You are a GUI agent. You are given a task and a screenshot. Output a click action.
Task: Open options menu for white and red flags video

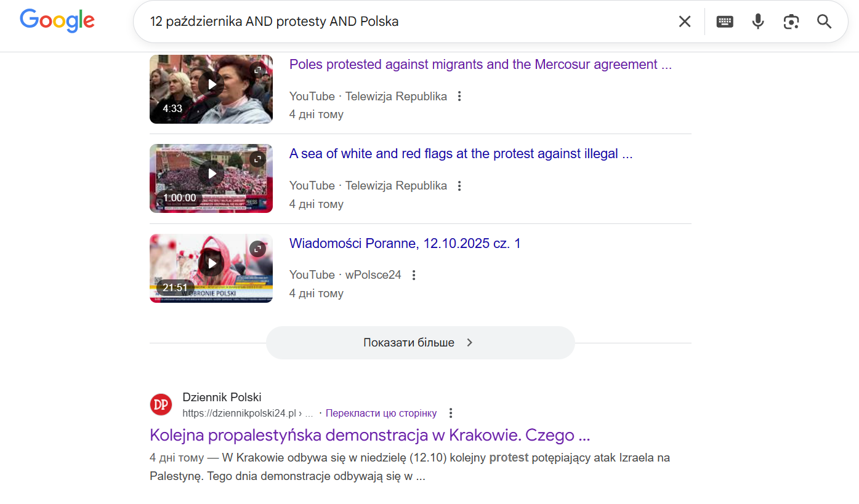pos(459,186)
